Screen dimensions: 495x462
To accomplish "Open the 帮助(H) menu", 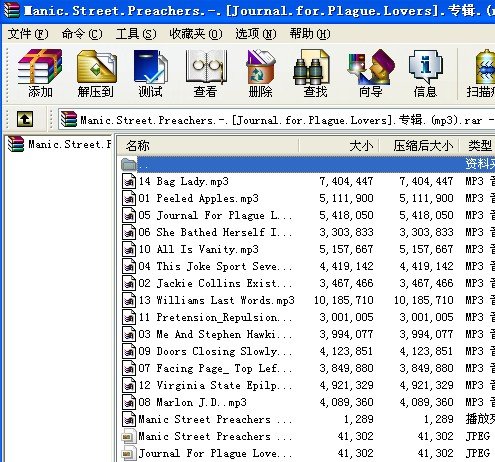I will click(x=310, y=34).
